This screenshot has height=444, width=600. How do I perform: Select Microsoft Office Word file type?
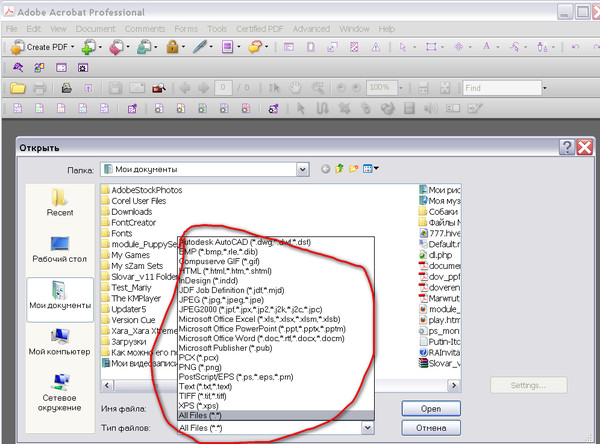click(260, 337)
